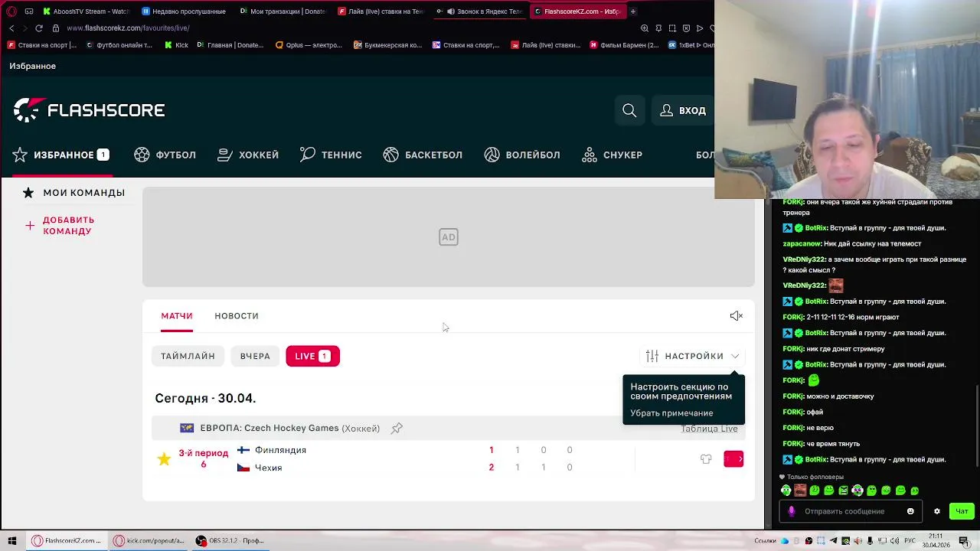
Task: Switch to the Звонок в Яндекс Телемост tab
Action: tap(479, 11)
